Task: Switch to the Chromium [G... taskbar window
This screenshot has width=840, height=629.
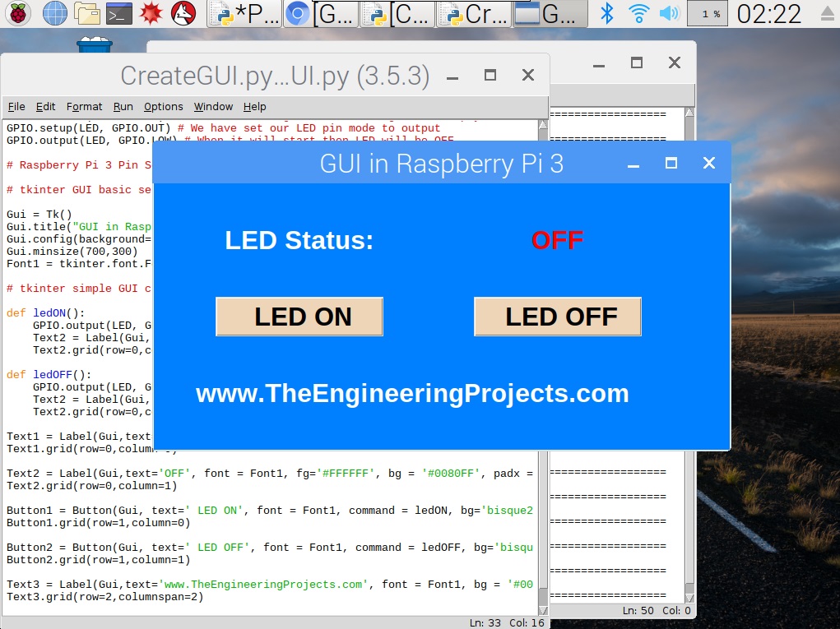Action: [320, 14]
